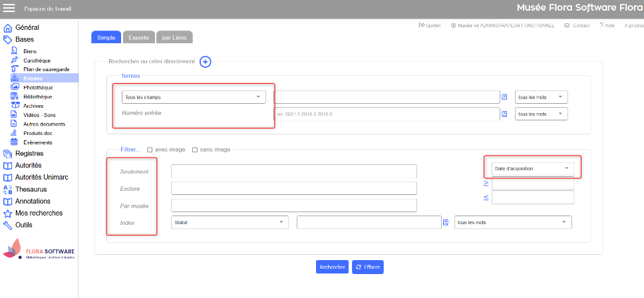Screen dimensions: 644x298
Task: Tick the sans image checkbox
Action: (194, 150)
